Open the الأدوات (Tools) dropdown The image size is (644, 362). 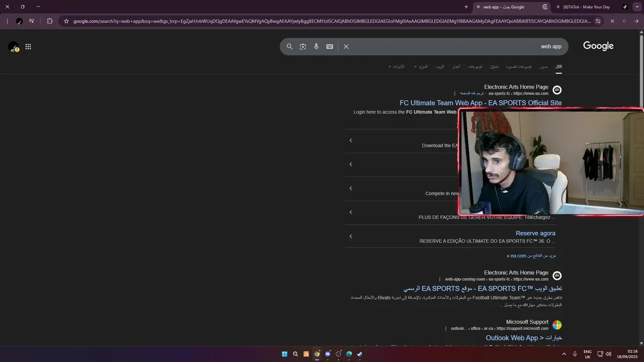pyautogui.click(x=396, y=66)
